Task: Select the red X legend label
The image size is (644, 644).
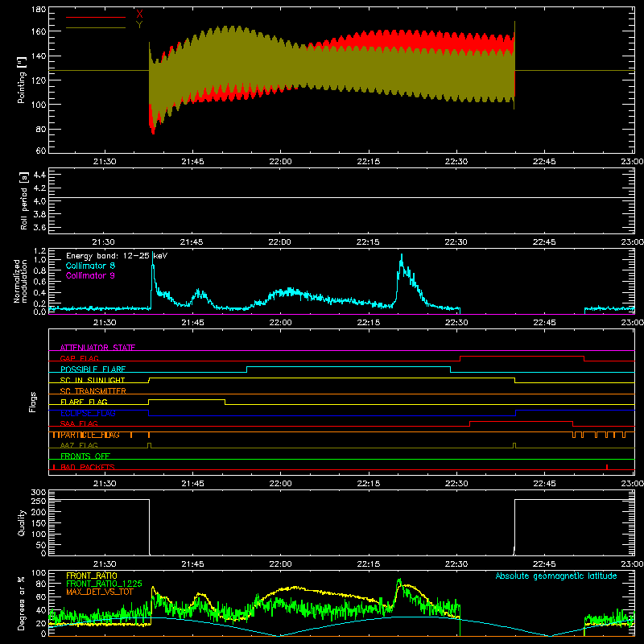Action: (139, 14)
